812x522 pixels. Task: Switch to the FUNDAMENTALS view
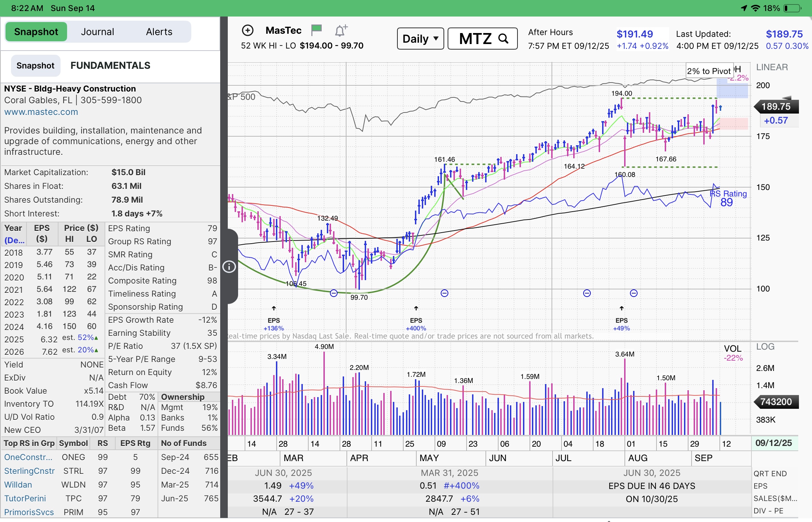(110, 65)
